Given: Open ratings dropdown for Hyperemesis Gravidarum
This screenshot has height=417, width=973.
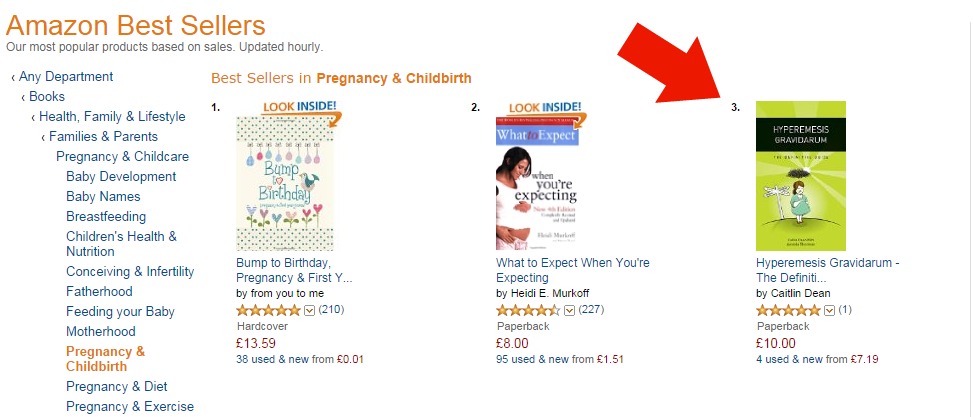Looking at the screenshot, I should pos(830,310).
